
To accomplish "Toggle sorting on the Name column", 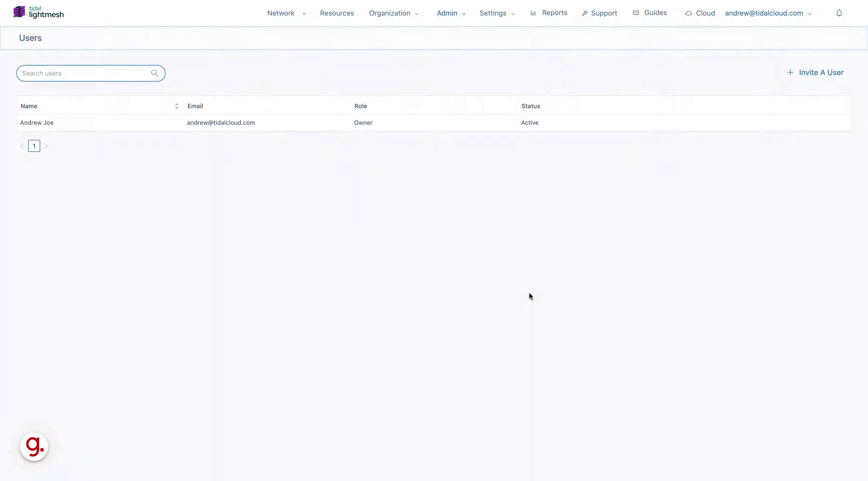I will [x=177, y=106].
